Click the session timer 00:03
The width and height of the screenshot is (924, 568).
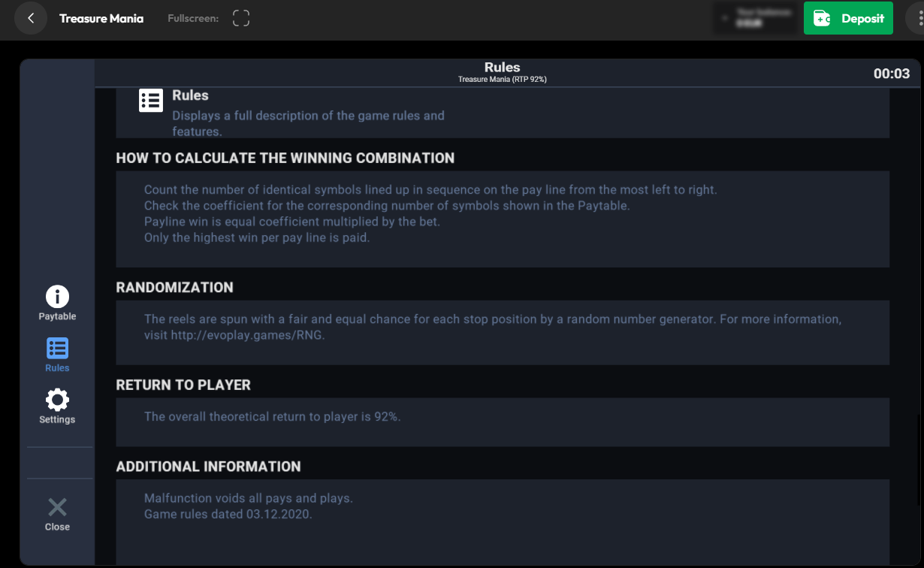click(892, 74)
